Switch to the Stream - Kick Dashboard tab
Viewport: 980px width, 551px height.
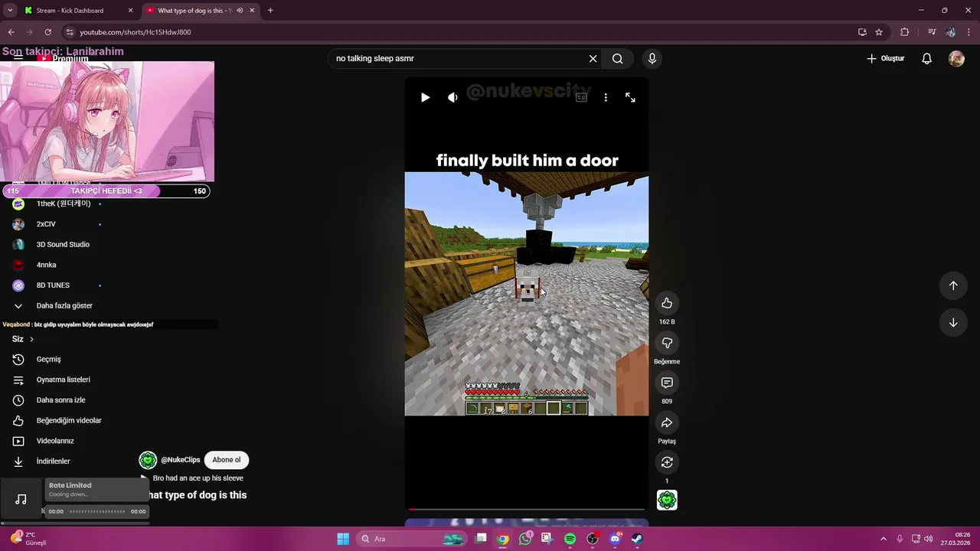[x=70, y=11]
